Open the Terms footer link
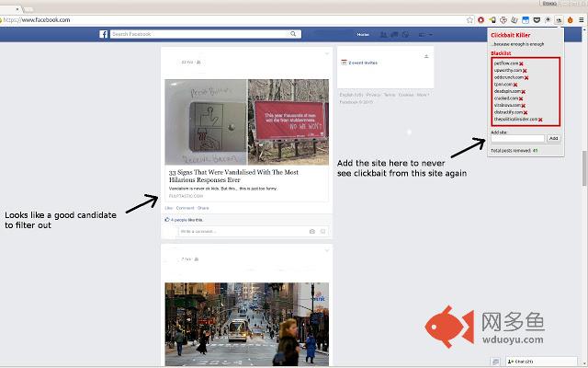This screenshot has height=368, width=588. click(x=390, y=95)
